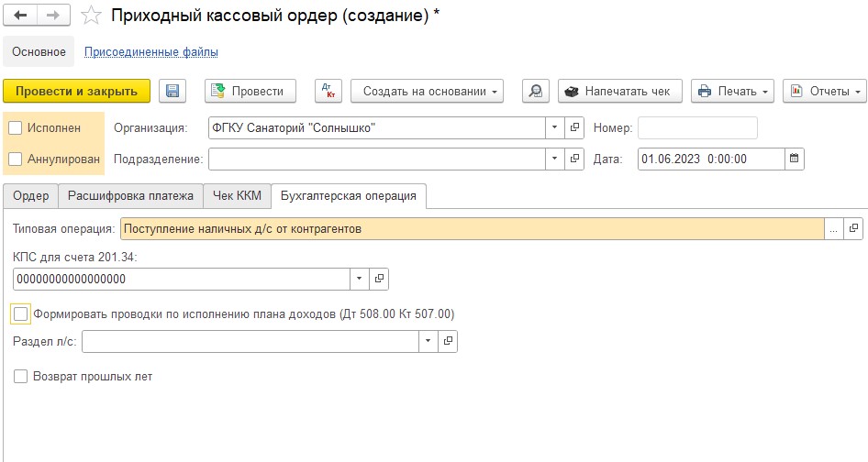Select the Бухгалтерская операция tab
This screenshot has width=868, height=462.
pyautogui.click(x=348, y=196)
